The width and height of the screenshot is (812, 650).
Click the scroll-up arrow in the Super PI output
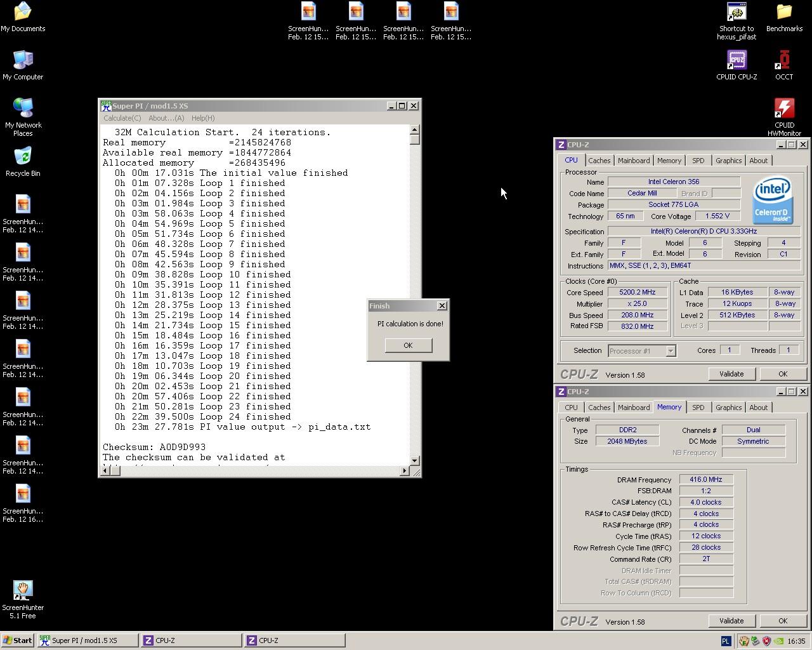pyautogui.click(x=415, y=130)
